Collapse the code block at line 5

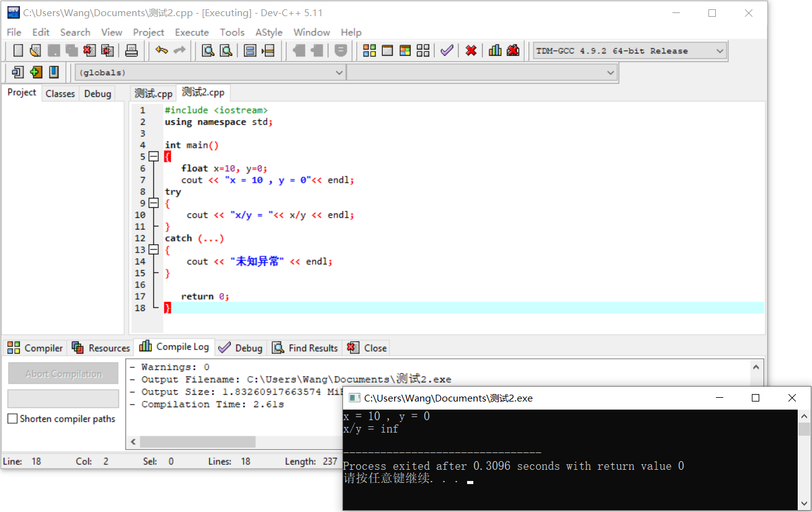coord(154,156)
